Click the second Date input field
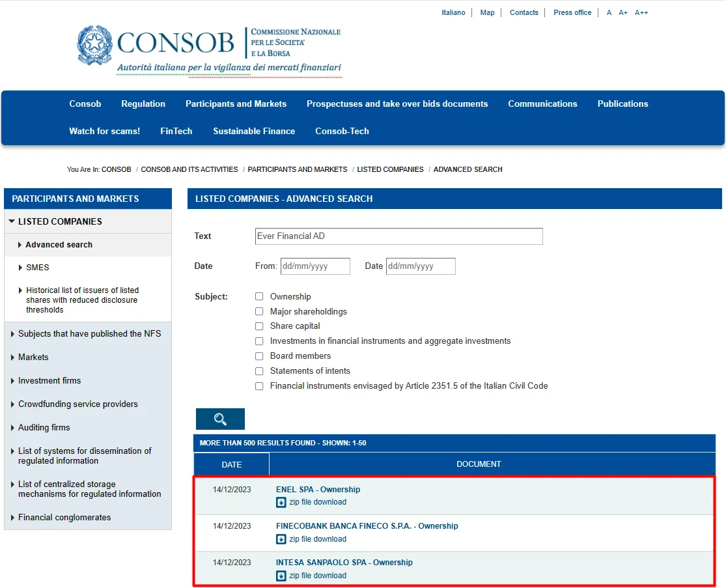This screenshot has height=588, width=726. coord(421,266)
